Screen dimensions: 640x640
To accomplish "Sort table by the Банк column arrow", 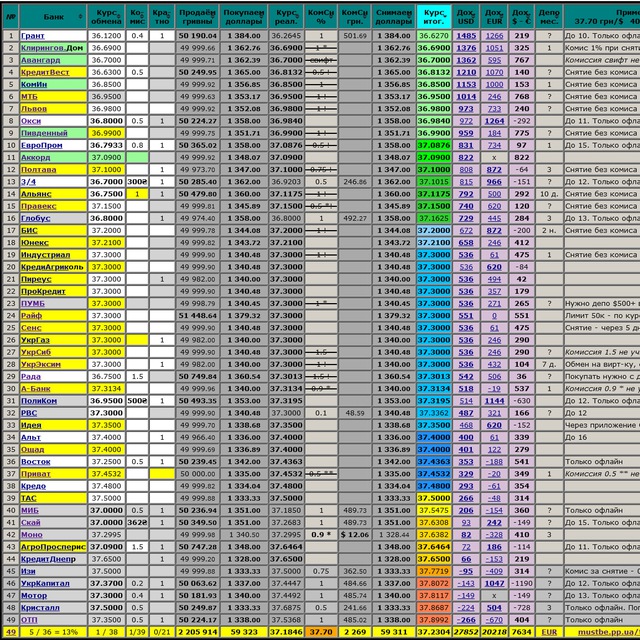I will click(x=80, y=17).
